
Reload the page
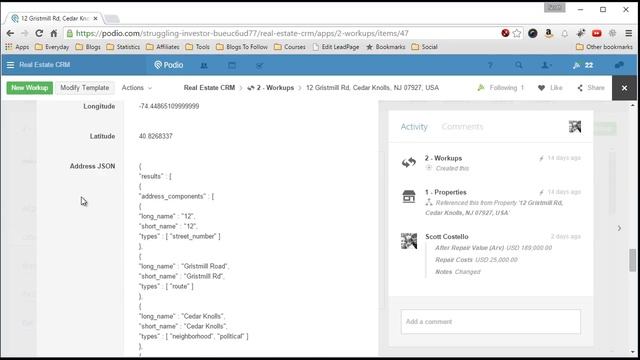(39, 33)
